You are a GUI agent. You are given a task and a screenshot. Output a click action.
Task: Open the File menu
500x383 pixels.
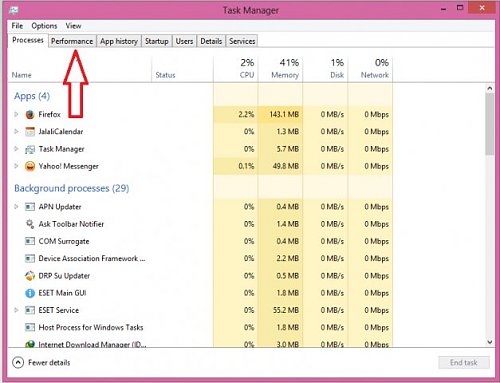click(17, 26)
